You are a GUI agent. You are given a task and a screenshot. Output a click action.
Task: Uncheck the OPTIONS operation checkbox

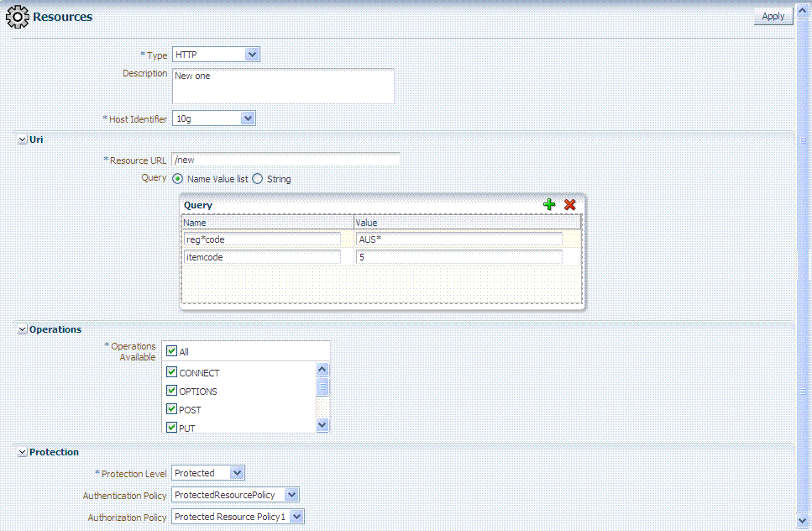coord(172,391)
